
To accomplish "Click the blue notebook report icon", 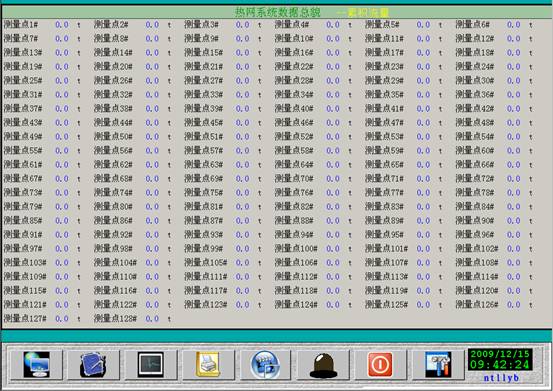I will point(93,365).
